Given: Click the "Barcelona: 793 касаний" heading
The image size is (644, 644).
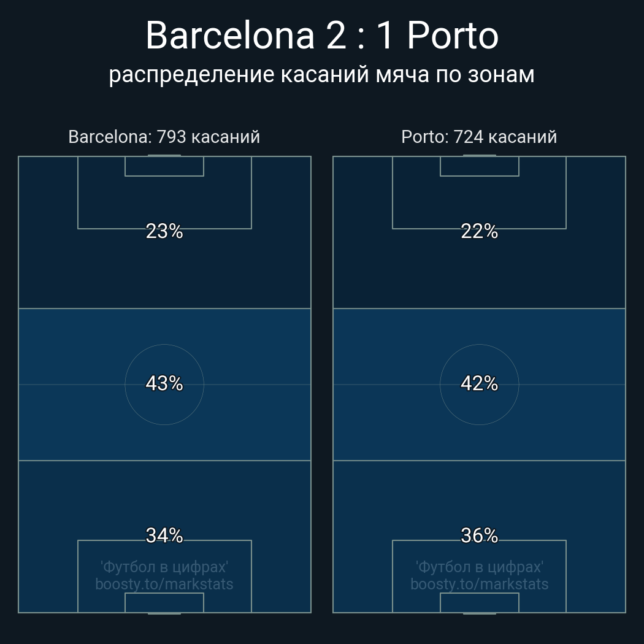Looking at the screenshot, I should click(164, 137).
